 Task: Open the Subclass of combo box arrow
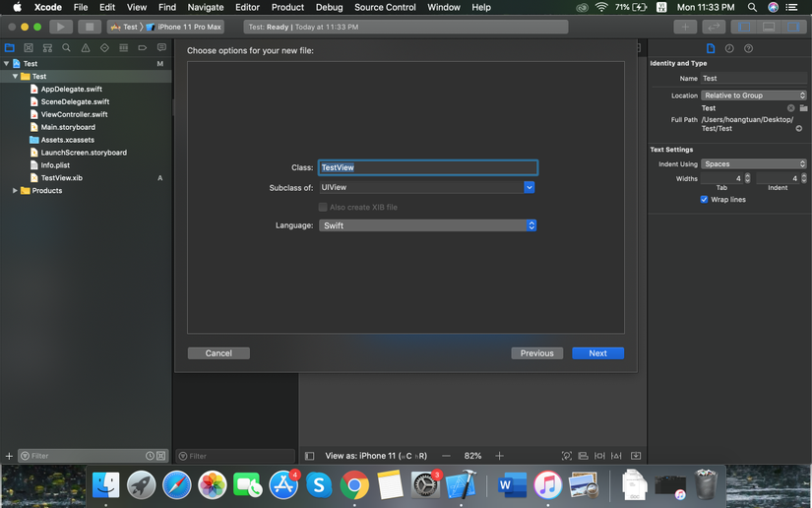[x=530, y=187]
